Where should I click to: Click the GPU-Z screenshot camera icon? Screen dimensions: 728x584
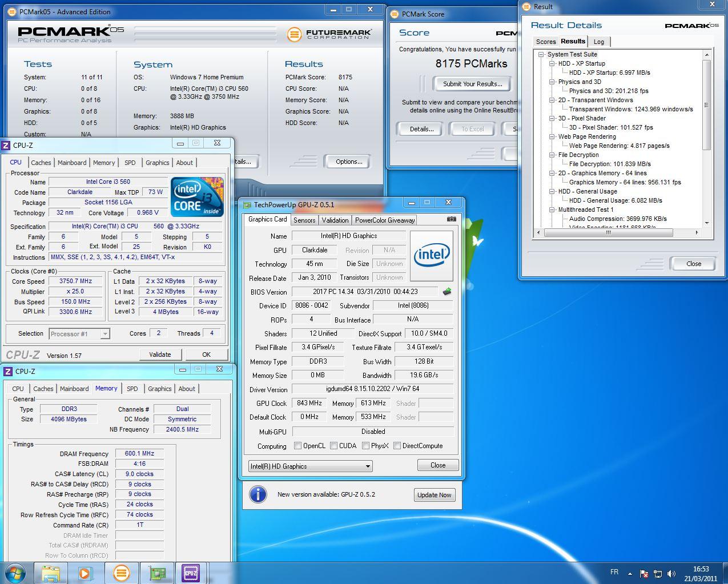[451, 219]
